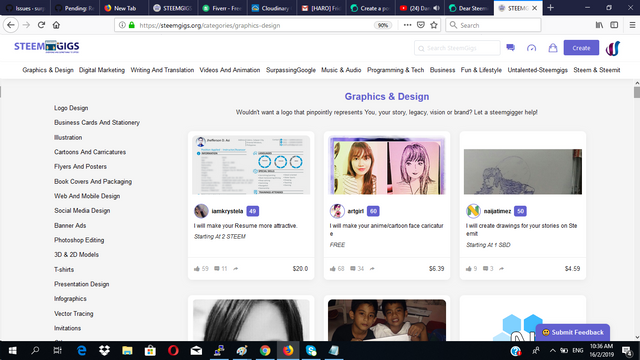
Task: Like artgirl's caricature gig
Action: tap(333, 269)
